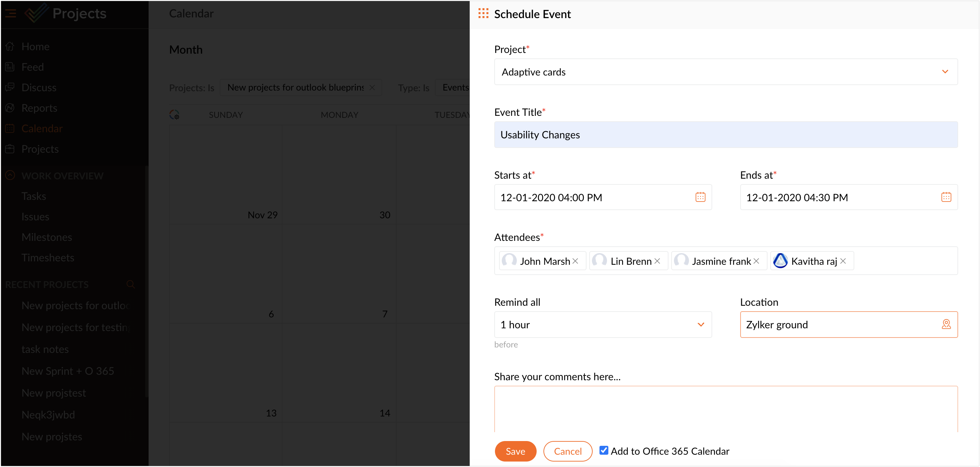The width and height of the screenshot is (980, 467).
Task: Click the Projects briefcase icon
Action: [x=10, y=149]
